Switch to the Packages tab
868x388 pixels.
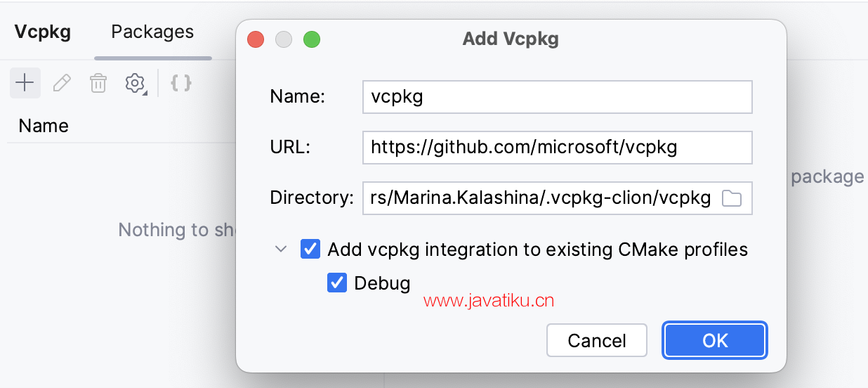[152, 32]
